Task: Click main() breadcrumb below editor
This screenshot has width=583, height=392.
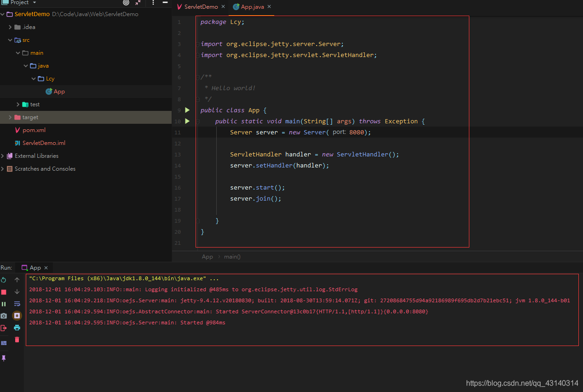Action: pos(232,257)
